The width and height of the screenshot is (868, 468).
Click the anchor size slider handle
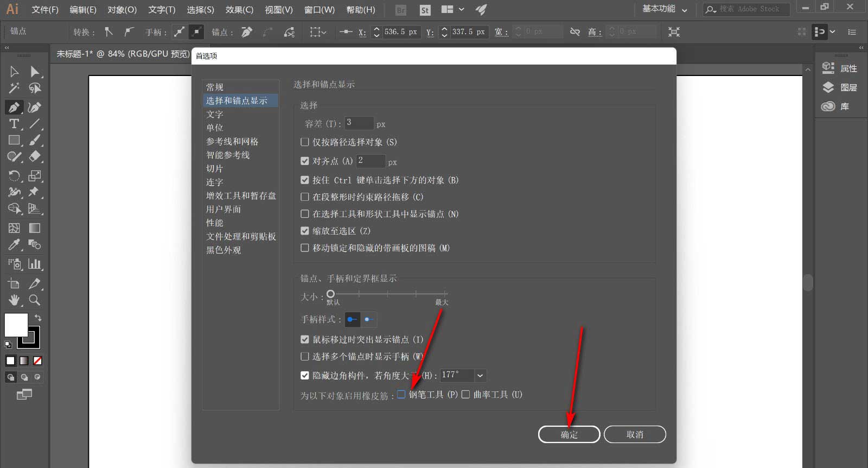(x=330, y=294)
